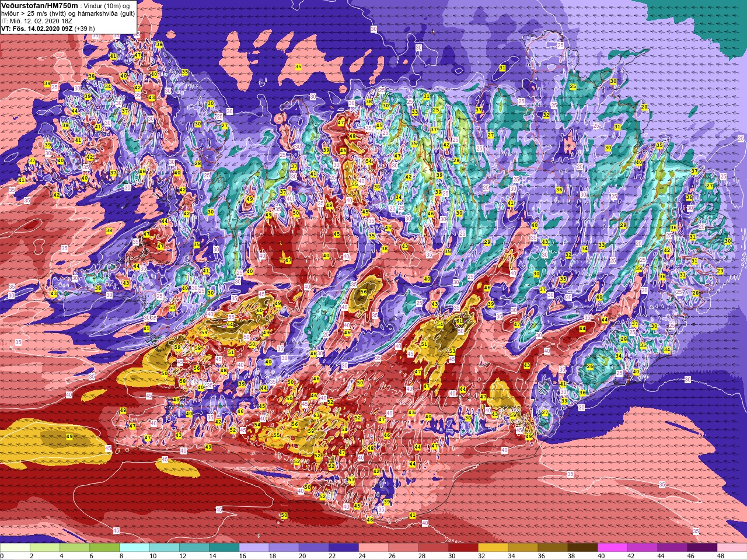The image size is (747, 560).
Task: Click the 'VT: Fös. 14.02.2020 09Z' valid time
Action: [37, 28]
